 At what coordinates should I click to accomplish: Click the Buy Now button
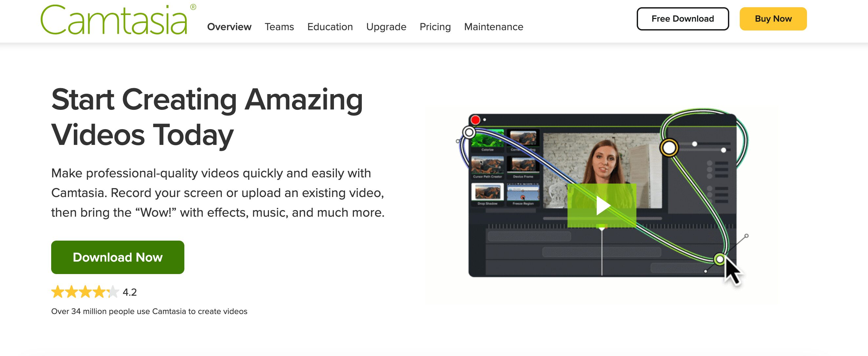click(773, 18)
